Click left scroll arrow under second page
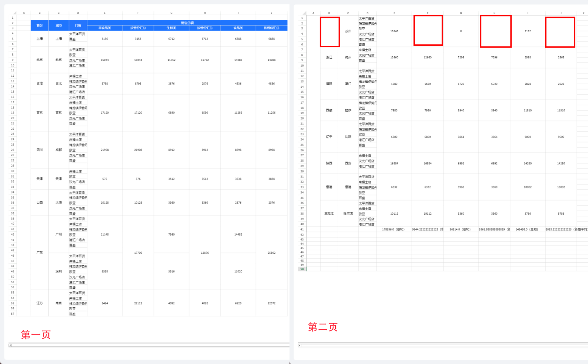 (300, 345)
